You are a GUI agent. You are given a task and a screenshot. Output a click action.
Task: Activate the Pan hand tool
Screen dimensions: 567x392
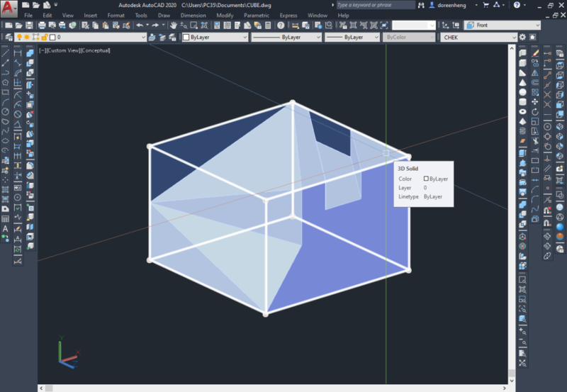click(172, 26)
